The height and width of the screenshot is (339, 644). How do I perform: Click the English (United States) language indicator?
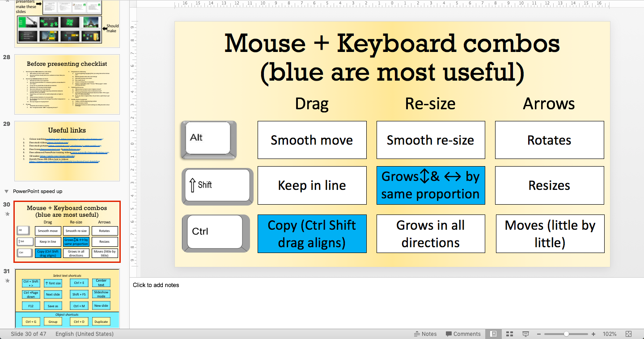tap(85, 334)
